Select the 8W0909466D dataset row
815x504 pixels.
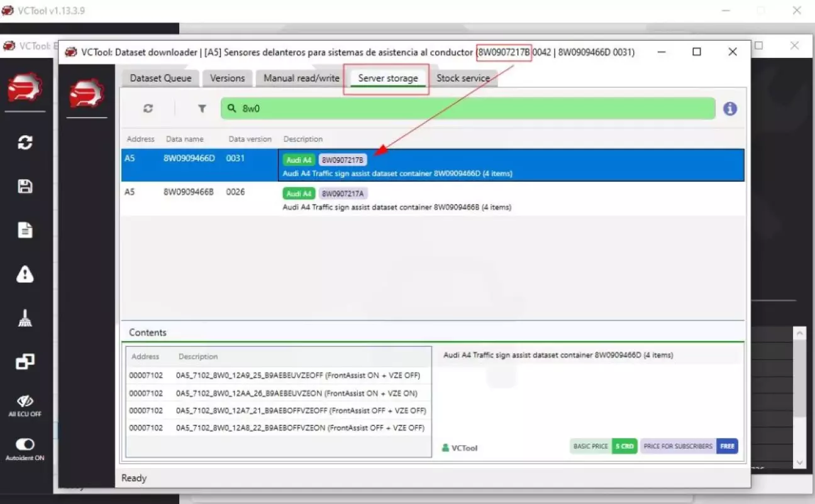(433, 165)
